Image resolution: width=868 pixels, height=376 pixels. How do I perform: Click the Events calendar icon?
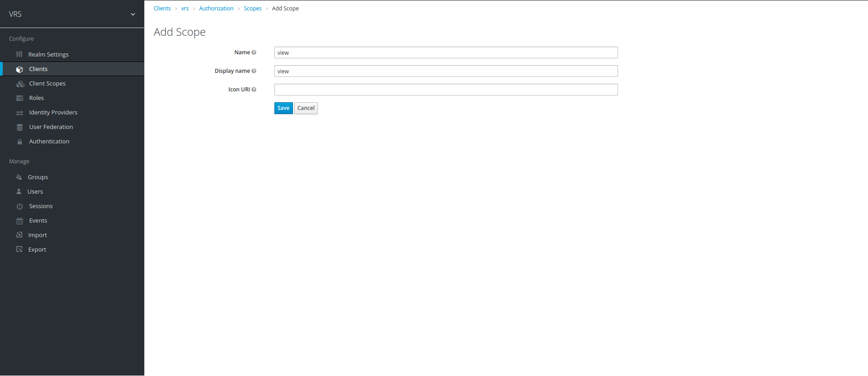[19, 221]
